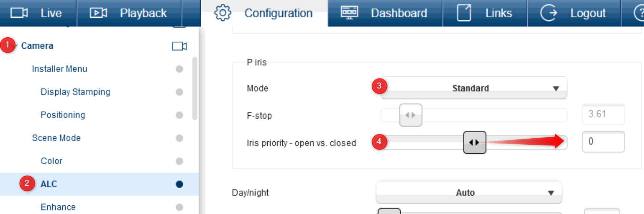Click the Iris priority slider handle
Viewport: 644px width, 214px height.
(474, 142)
